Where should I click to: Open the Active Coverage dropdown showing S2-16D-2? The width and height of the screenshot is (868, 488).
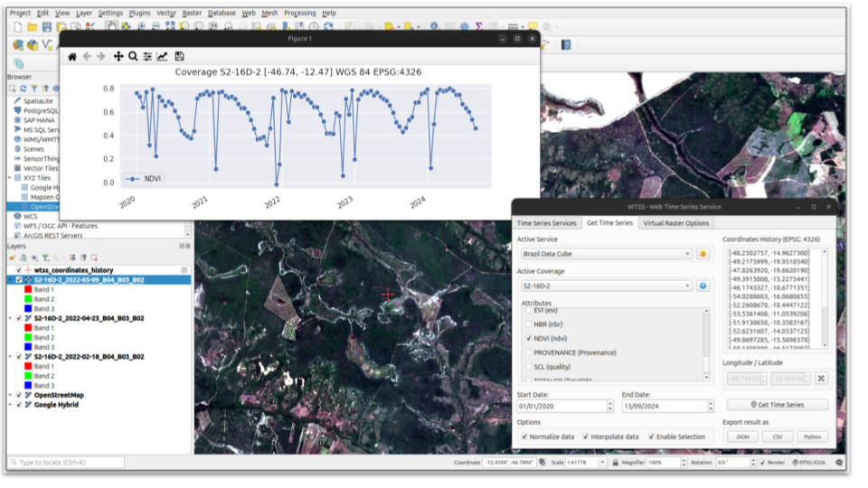pos(603,286)
